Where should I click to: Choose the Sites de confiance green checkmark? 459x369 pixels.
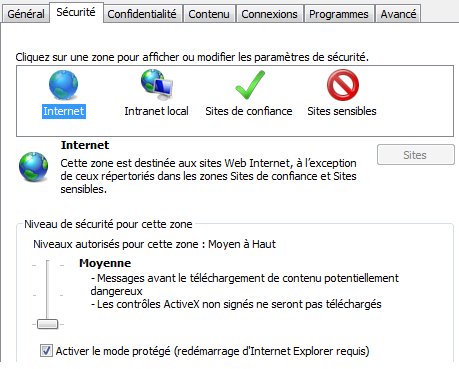point(250,85)
